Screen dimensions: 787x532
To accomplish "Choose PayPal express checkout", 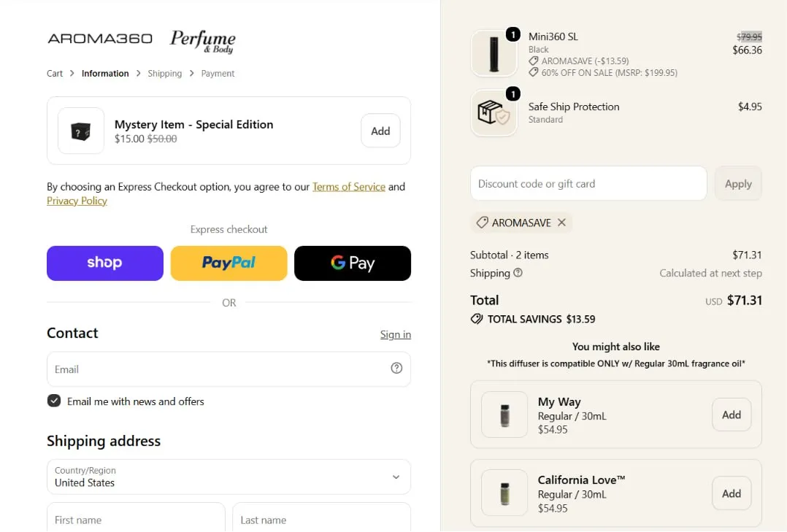I will (x=229, y=263).
